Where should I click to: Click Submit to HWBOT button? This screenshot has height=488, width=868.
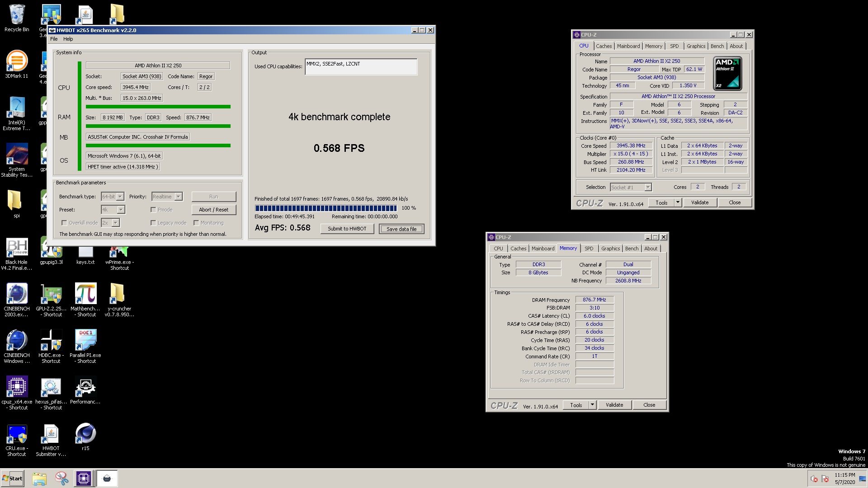tap(347, 229)
